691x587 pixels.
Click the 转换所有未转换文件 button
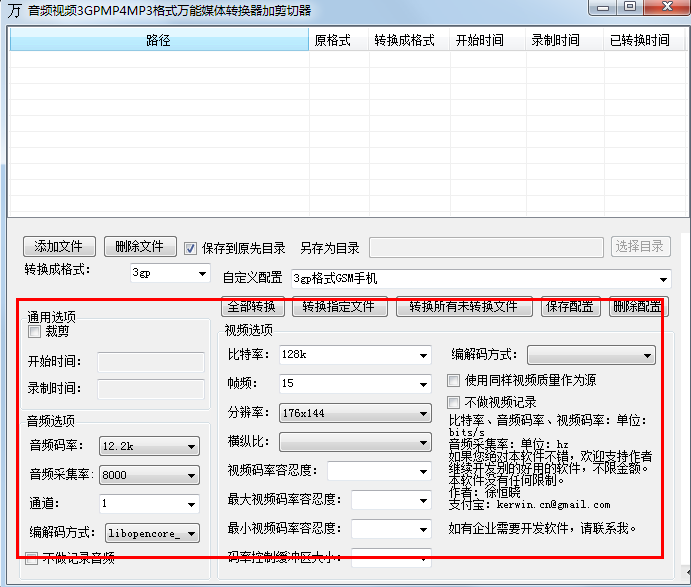tap(464, 306)
